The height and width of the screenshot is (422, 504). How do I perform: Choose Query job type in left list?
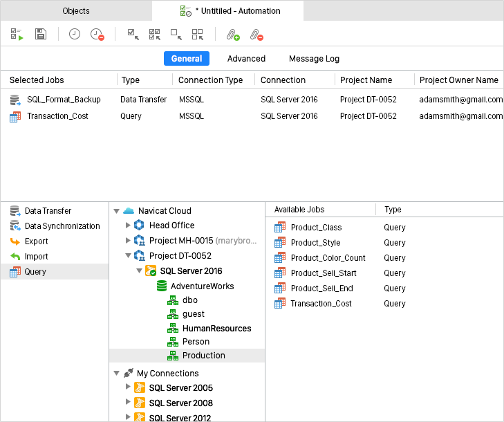coord(55,272)
